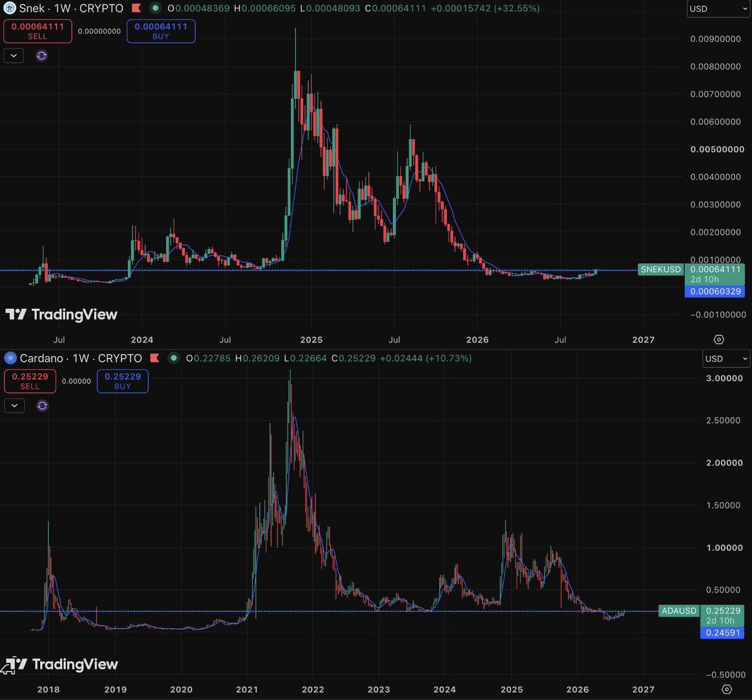Click the Snek coin logo icon

pos(9,9)
